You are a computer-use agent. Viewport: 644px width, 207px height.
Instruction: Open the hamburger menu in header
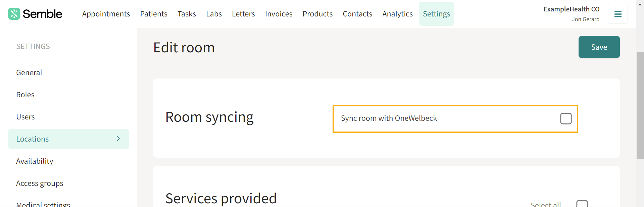point(617,14)
